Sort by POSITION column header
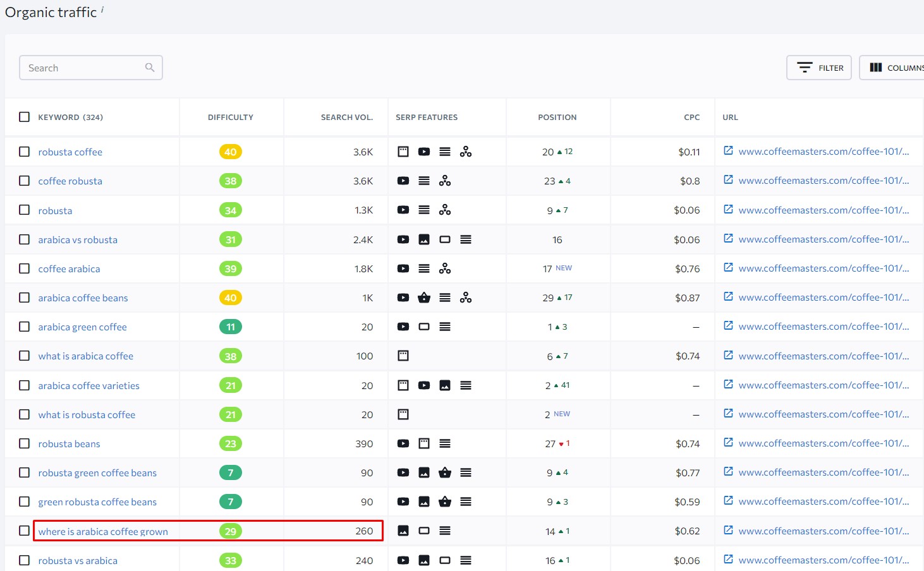This screenshot has height=571, width=924. coord(557,117)
